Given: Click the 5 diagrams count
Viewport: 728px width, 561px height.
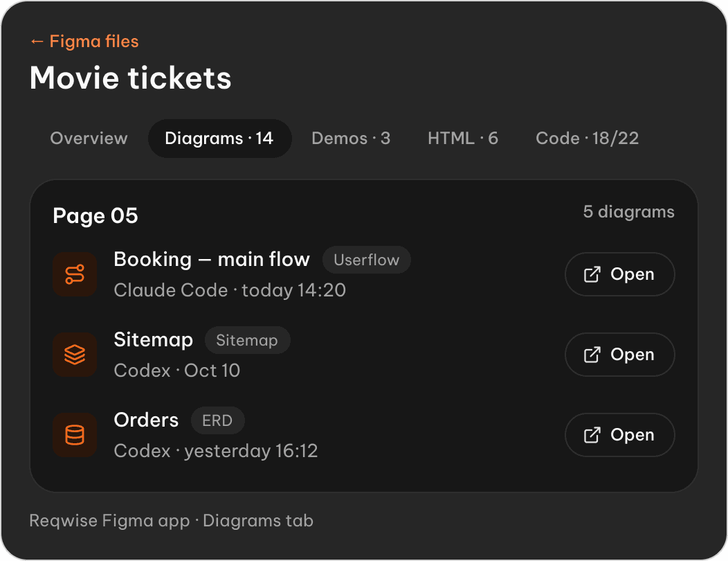Looking at the screenshot, I should click(x=628, y=212).
